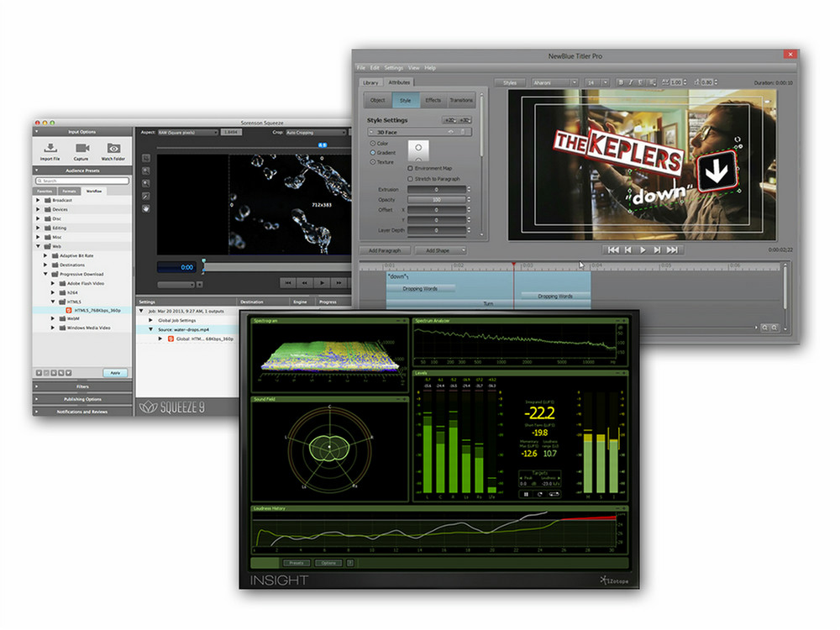Click the Capture camera icon
The width and height of the screenshot is (840, 630).
click(x=81, y=148)
